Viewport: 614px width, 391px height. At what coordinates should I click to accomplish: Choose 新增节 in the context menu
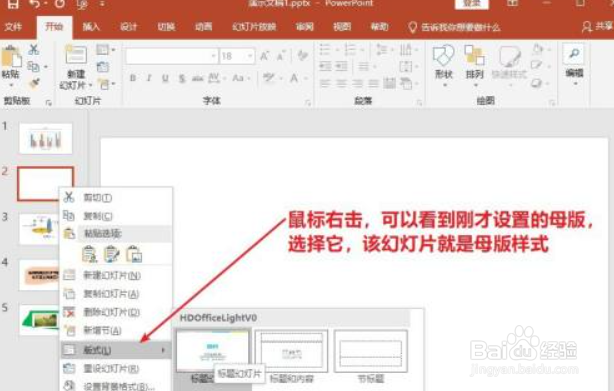pos(116,330)
